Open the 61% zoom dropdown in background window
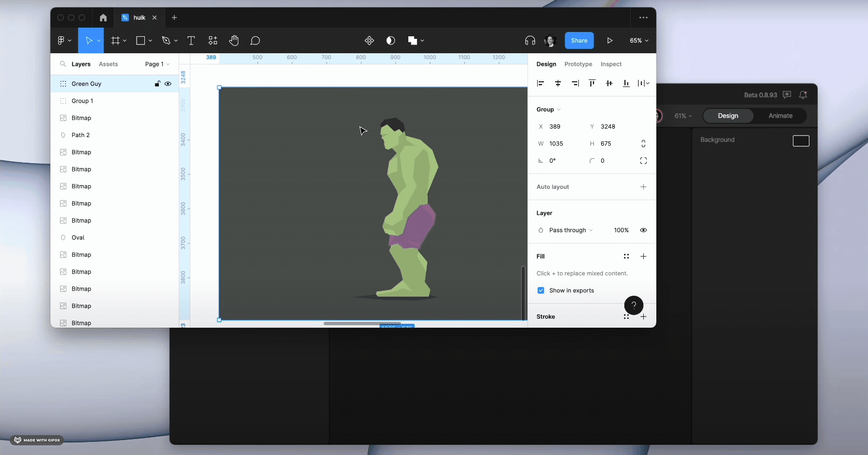The image size is (868, 455). 683,116
